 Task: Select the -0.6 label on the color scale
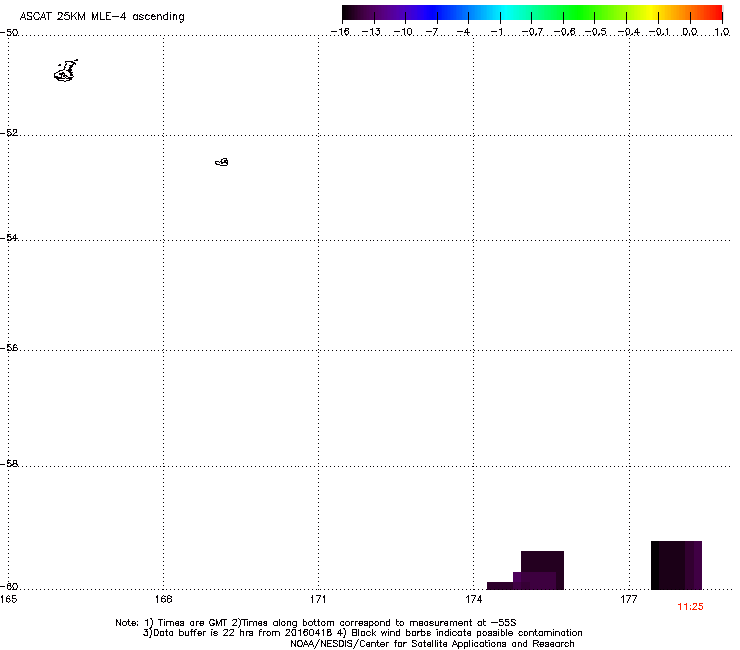(564, 32)
